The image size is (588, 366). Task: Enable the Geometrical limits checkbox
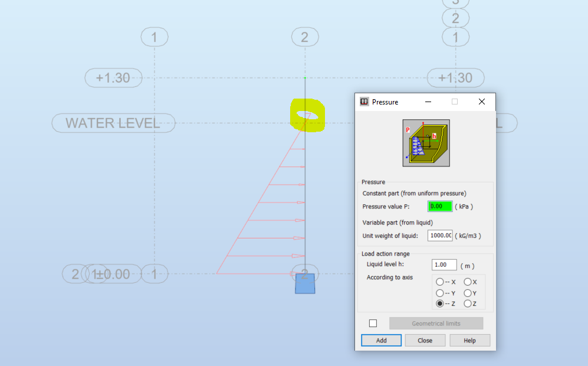(x=372, y=323)
